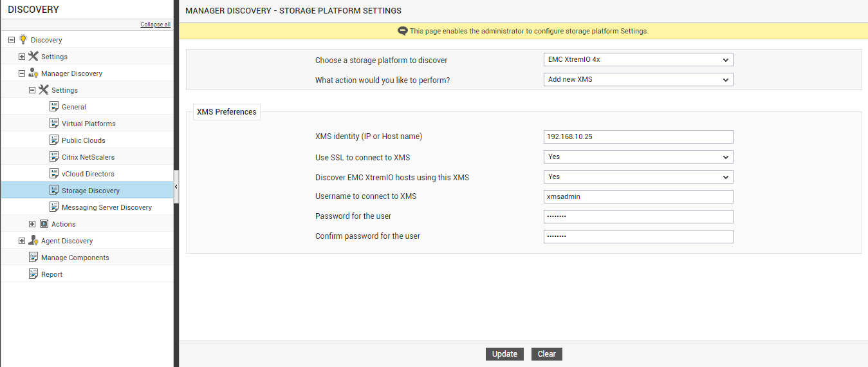Click the Update button
The image size is (868, 367).
tap(504, 354)
